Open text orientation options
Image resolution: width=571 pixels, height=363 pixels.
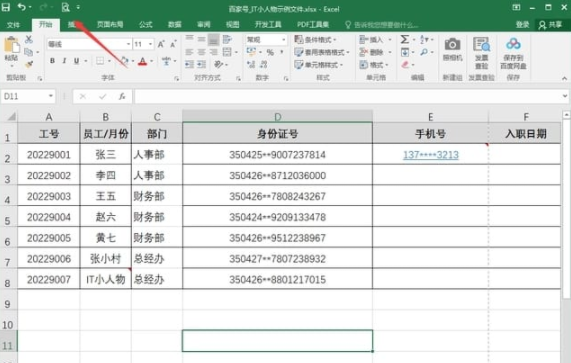click(218, 65)
